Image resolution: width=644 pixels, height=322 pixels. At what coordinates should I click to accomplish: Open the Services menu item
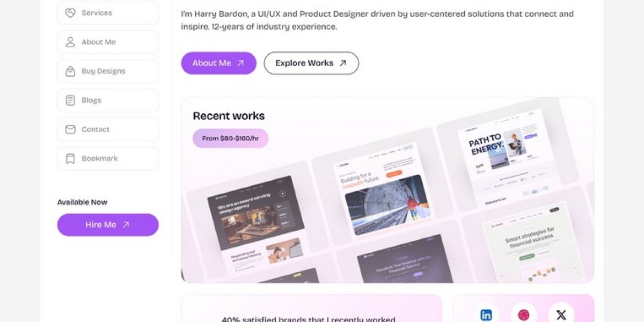108,13
